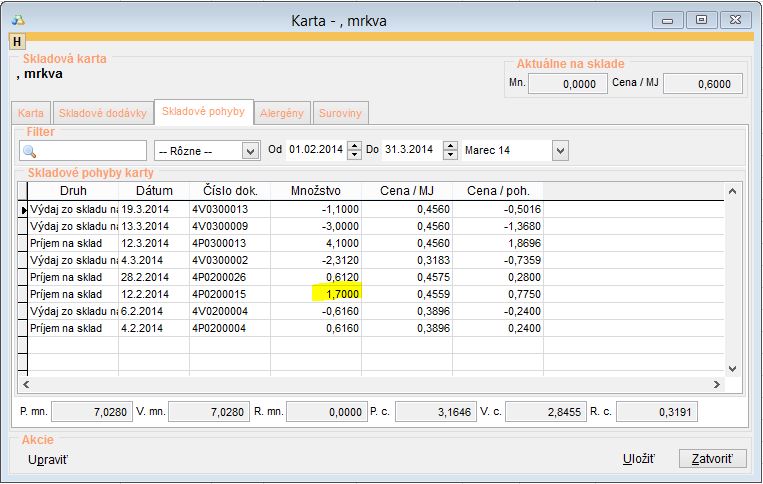Open the Marec 14 period dropdown
The width and height of the screenshot is (763, 484).
(560, 151)
